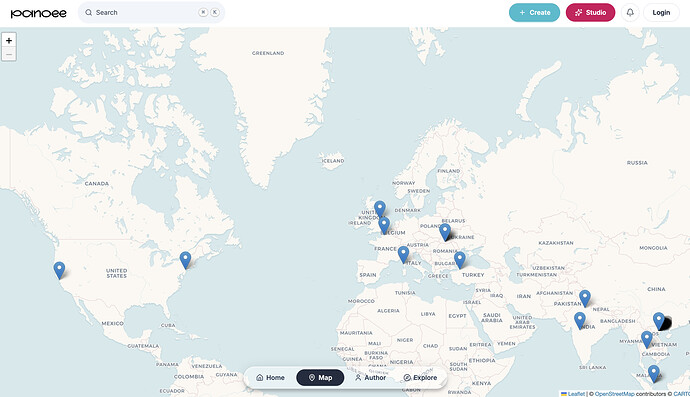Open the Author tab
The width and height of the screenshot is (690, 397).
click(x=371, y=378)
